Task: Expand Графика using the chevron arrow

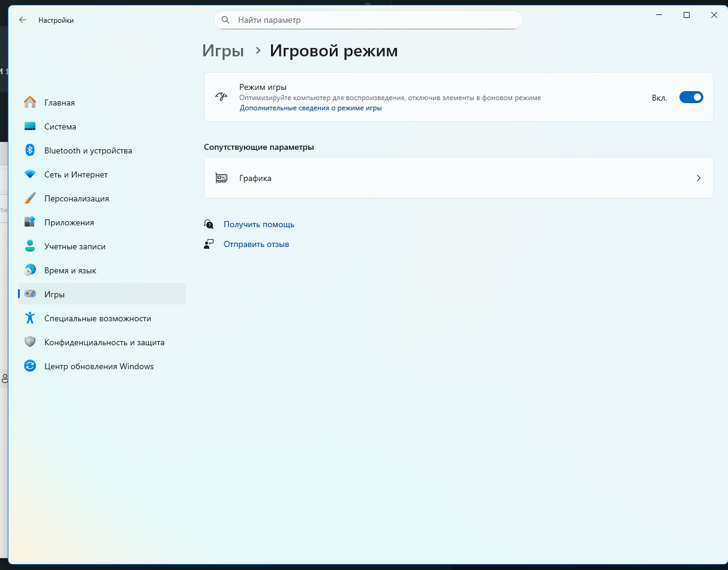Action: (699, 178)
